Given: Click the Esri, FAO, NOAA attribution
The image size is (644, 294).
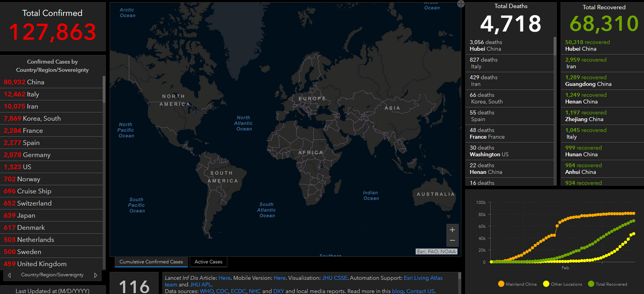Looking at the screenshot, I should [x=436, y=251].
